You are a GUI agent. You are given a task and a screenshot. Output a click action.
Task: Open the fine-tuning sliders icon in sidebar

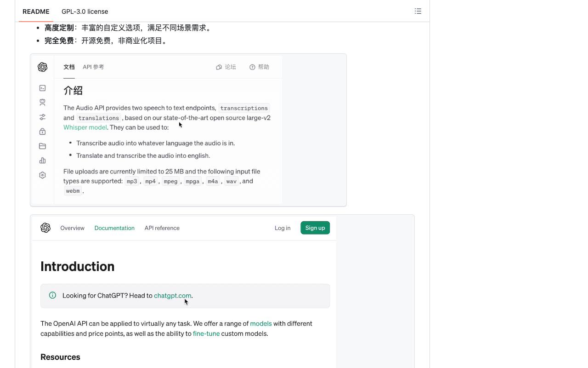click(x=43, y=117)
